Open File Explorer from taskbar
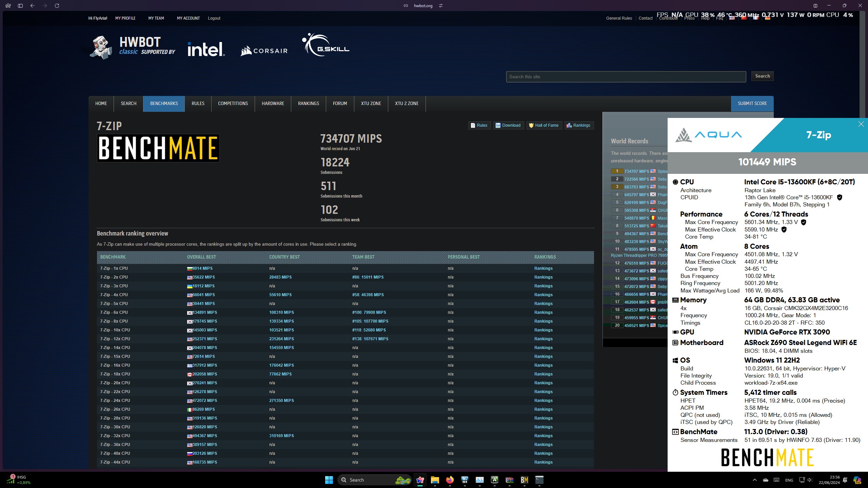Viewport: 868px width, 488px height. click(435, 480)
